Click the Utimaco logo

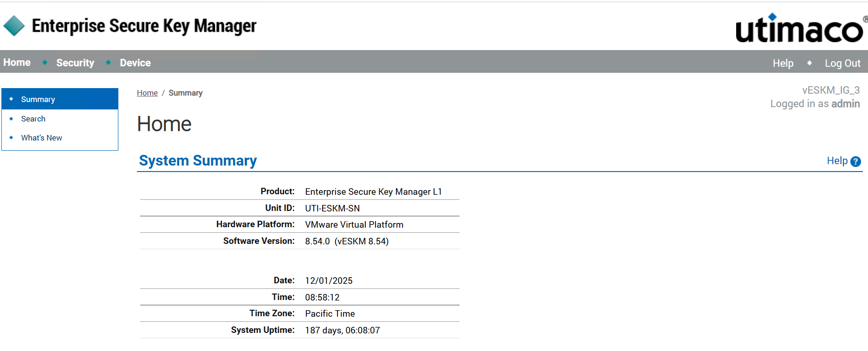click(801, 28)
